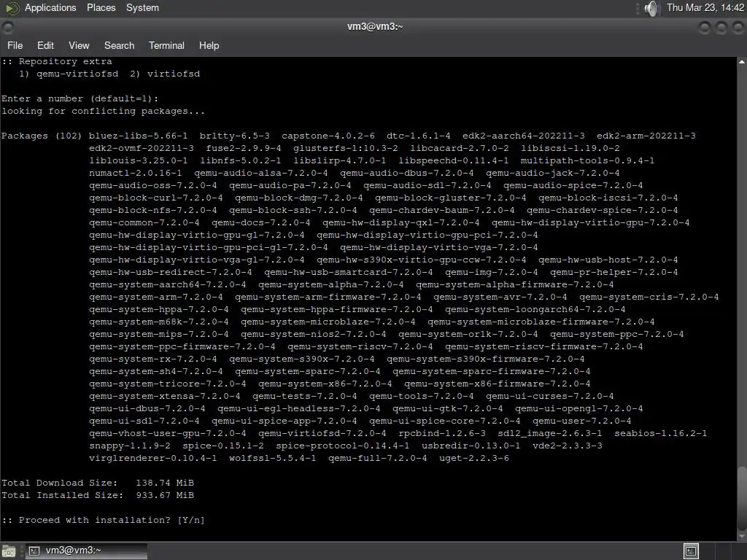Click package "seabios-1.16.2-1"
The height and width of the screenshot is (560, 747).
[660, 433]
